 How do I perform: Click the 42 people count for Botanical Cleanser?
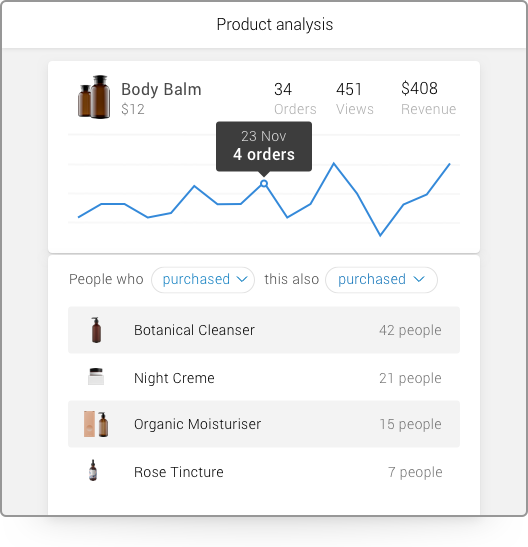pyautogui.click(x=410, y=330)
